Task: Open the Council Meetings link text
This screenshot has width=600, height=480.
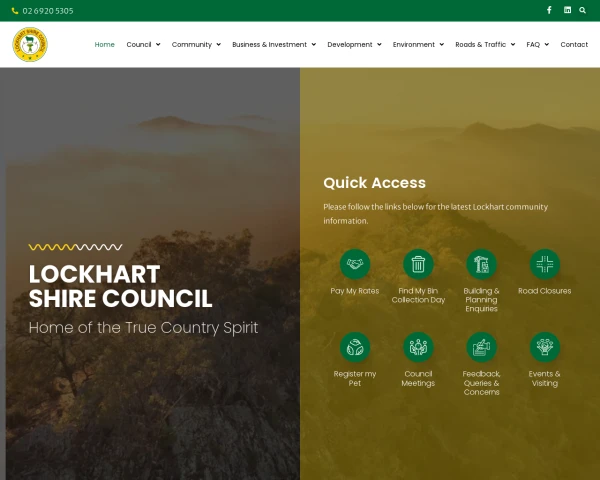Action: pyautogui.click(x=418, y=379)
